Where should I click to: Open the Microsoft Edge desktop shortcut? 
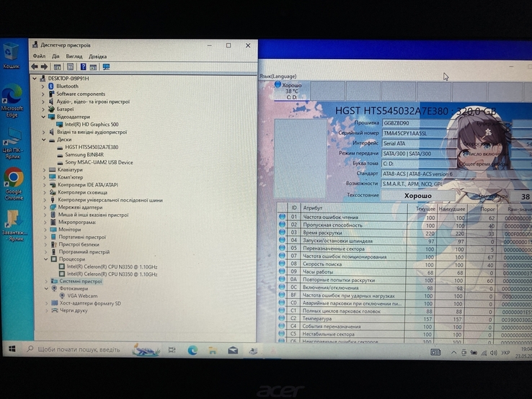(12, 100)
